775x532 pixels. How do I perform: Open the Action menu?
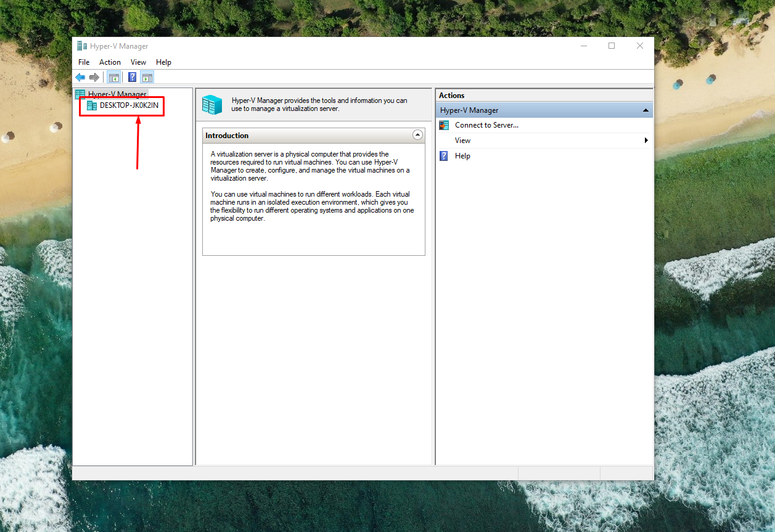click(x=110, y=62)
